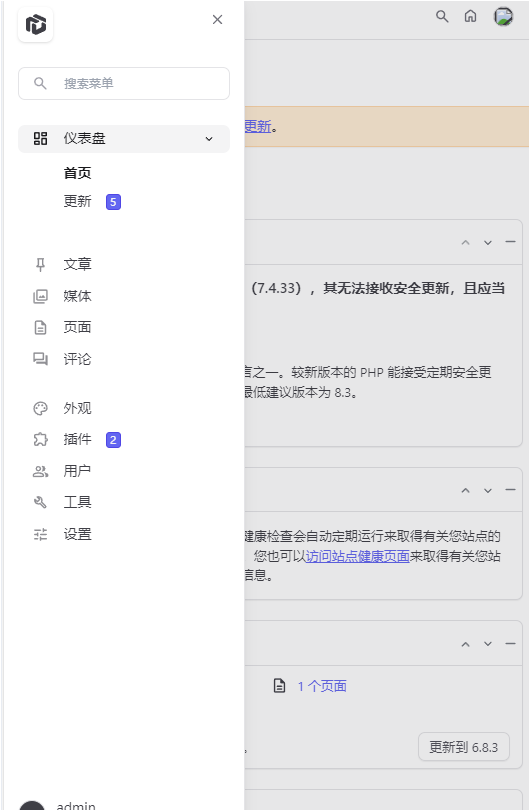529x810 pixels.
Task: Click the sliders icon for 设置
Action: (x=40, y=534)
